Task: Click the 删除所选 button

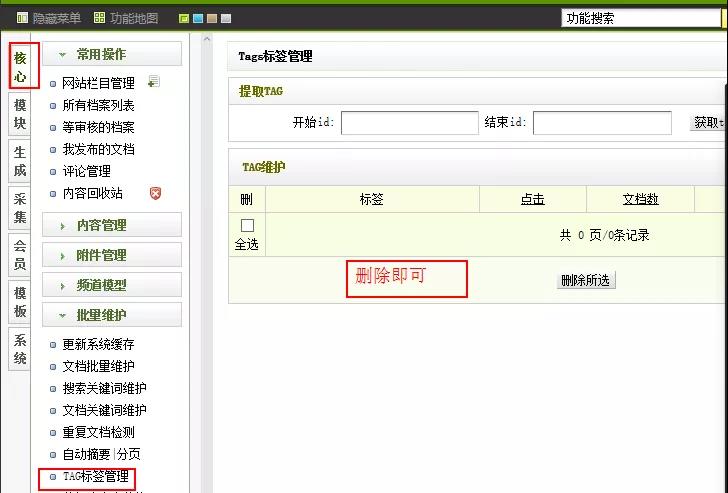Action: click(x=586, y=280)
